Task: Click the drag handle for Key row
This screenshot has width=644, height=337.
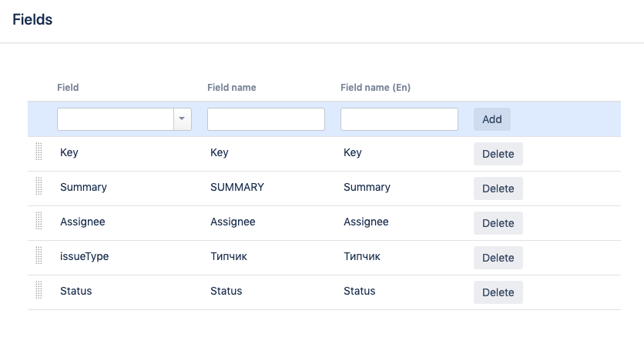Action: pos(39,152)
